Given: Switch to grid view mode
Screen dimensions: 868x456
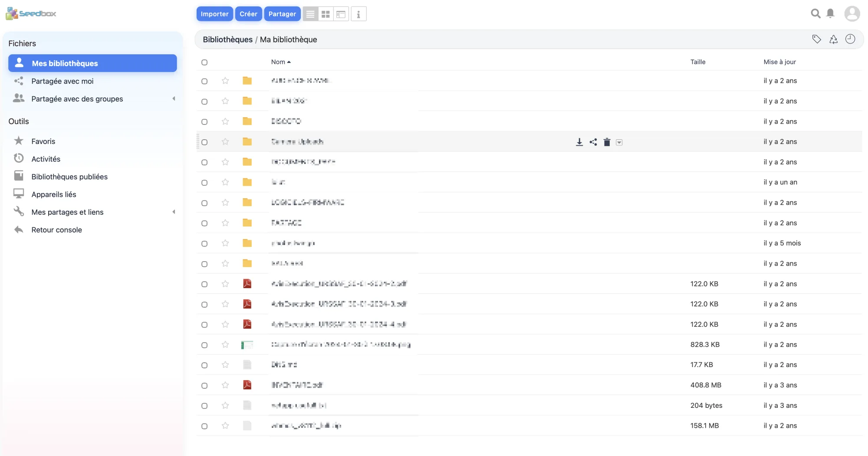Looking at the screenshot, I should [x=325, y=14].
